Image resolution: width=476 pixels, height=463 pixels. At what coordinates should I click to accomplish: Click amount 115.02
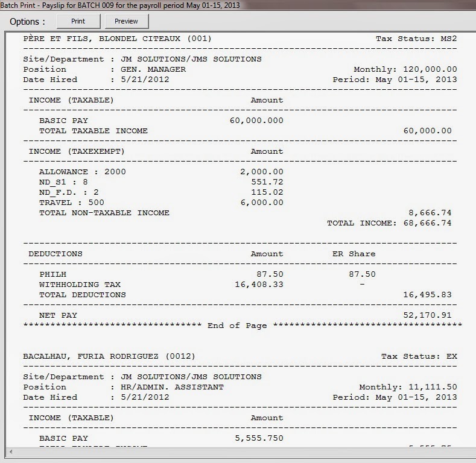267,192
